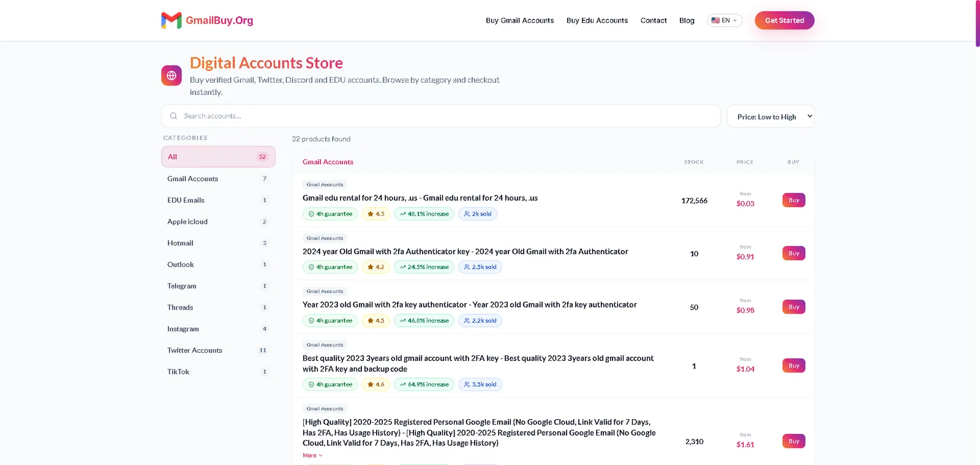Click 46.8% increase trend badge
Viewport: 980px width, 465px height.
click(x=424, y=320)
